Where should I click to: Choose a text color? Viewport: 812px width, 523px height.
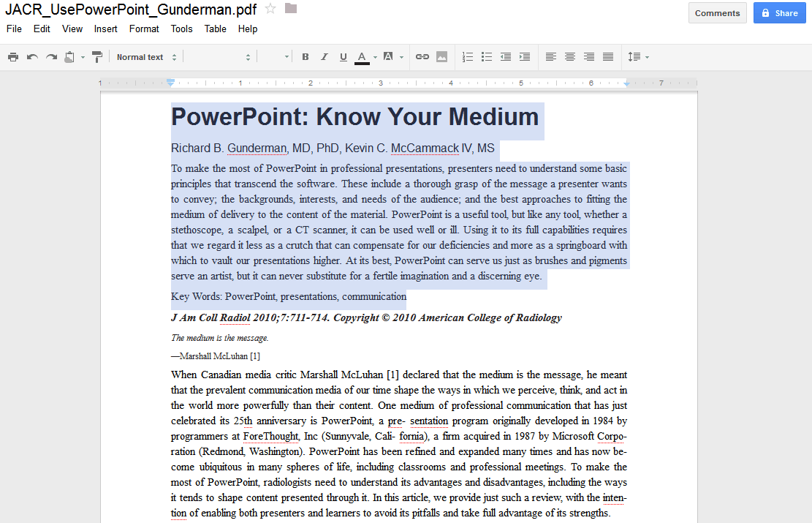point(362,56)
